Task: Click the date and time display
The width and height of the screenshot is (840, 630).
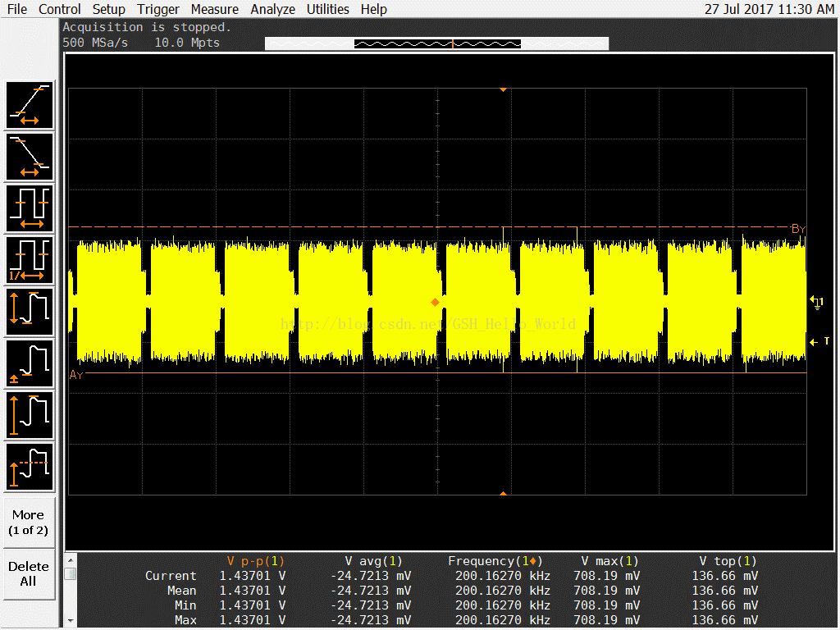Action: pos(769,9)
